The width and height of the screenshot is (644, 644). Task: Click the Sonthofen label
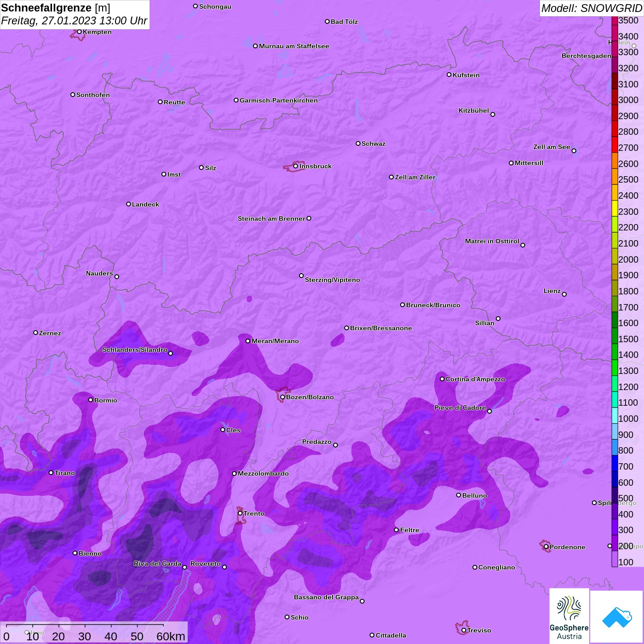click(x=93, y=95)
